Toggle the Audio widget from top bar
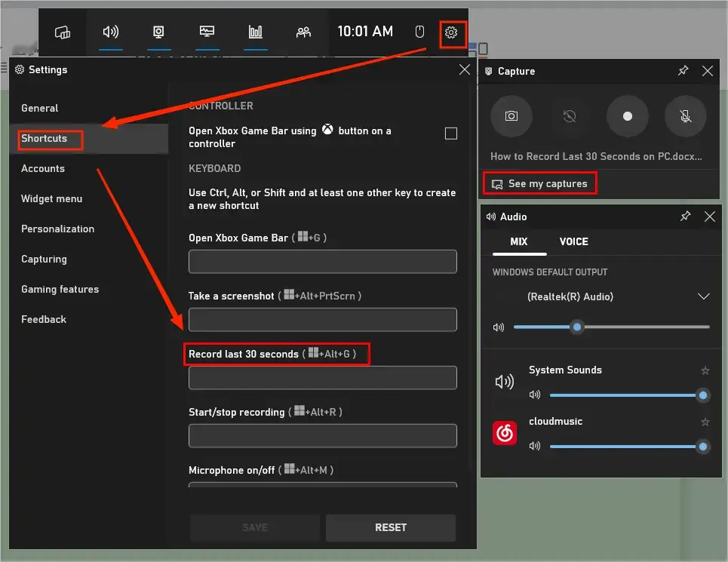The image size is (728, 562). [x=110, y=32]
